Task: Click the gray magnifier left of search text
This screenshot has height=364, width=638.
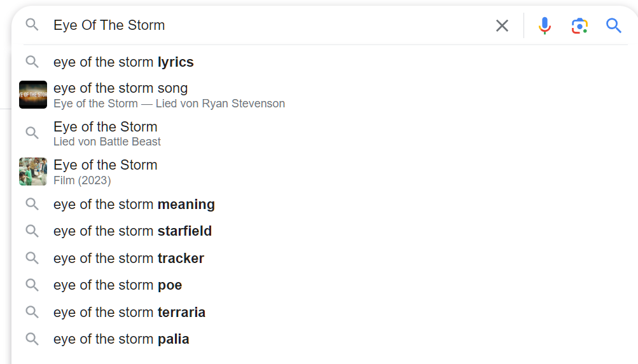Action: pos(32,25)
